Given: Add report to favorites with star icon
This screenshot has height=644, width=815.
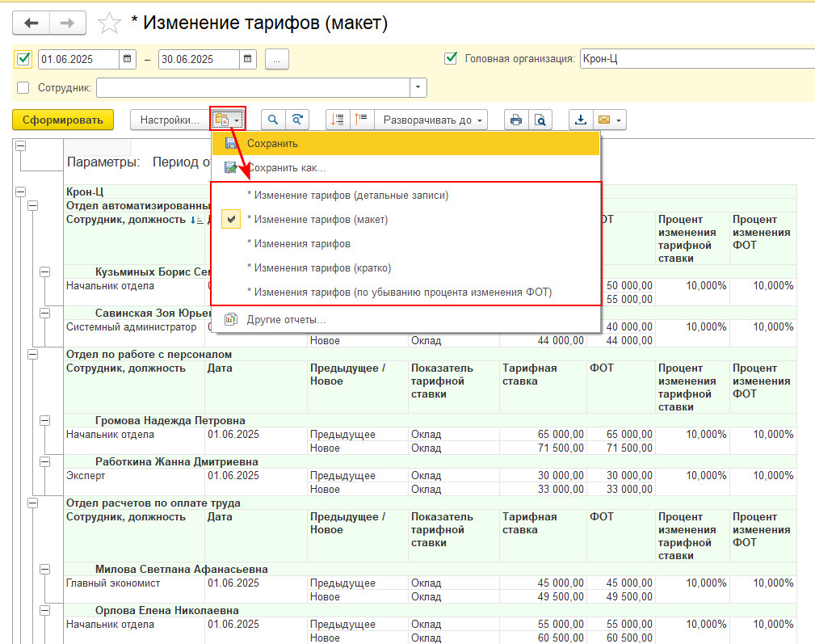Looking at the screenshot, I should (109, 23).
